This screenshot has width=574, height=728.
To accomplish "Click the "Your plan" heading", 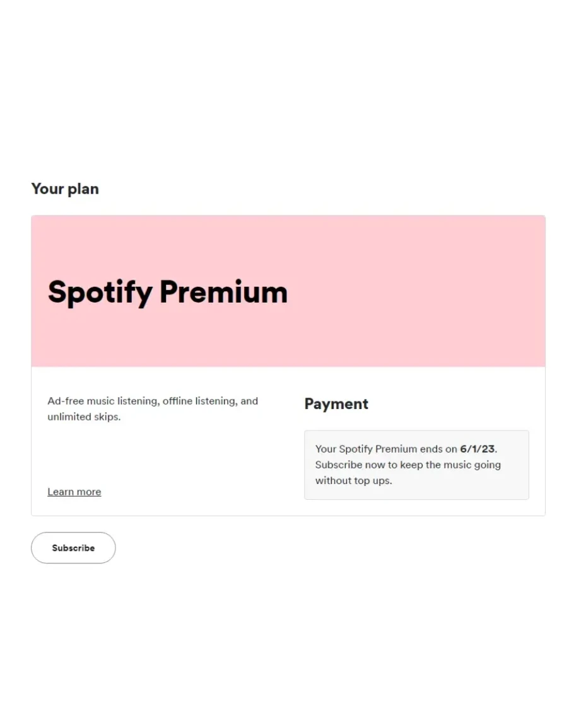I will (65, 188).
